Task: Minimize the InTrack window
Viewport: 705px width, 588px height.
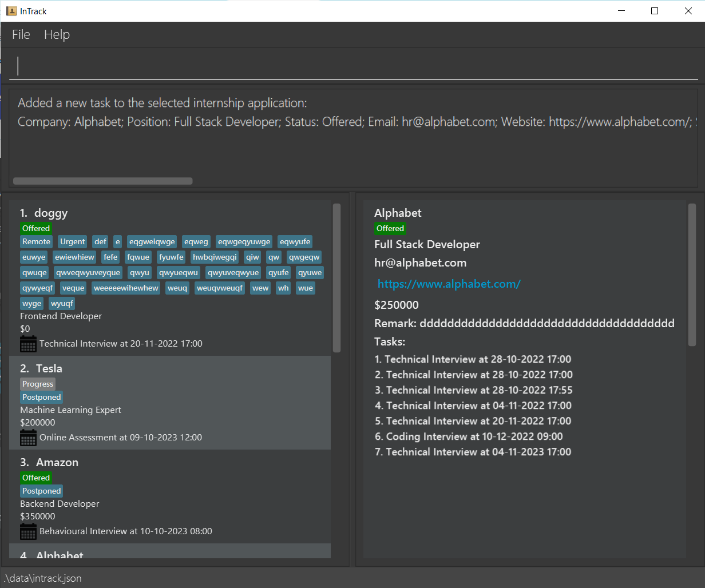Action: (x=621, y=11)
